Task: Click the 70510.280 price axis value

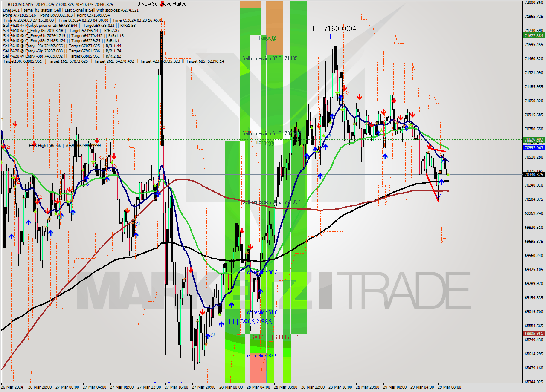Action: click(533, 157)
